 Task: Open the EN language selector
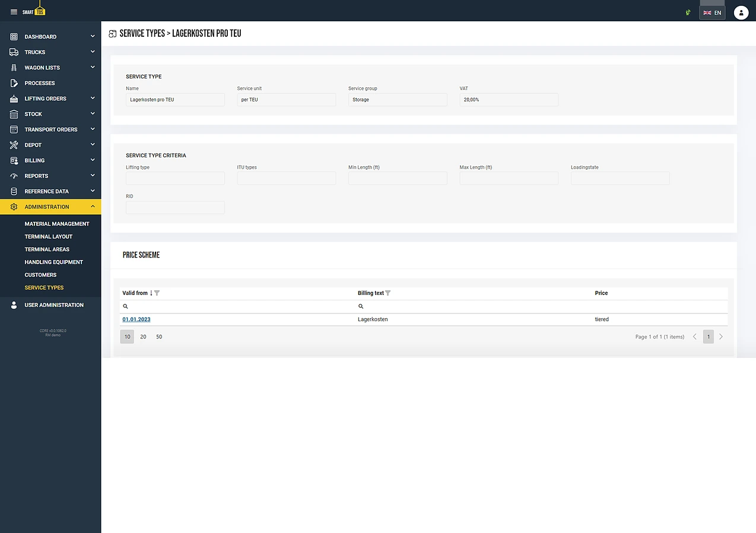pyautogui.click(x=712, y=12)
